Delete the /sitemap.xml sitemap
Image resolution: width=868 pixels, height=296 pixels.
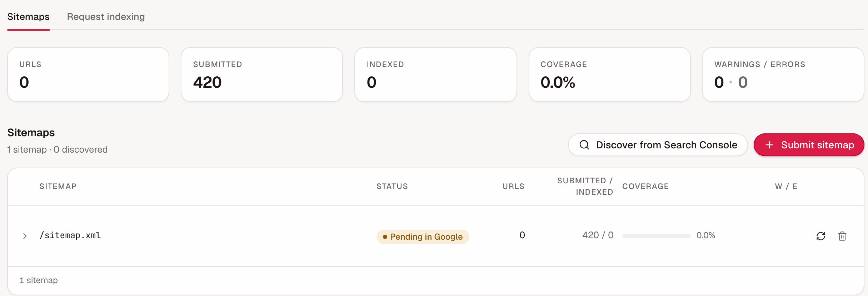tap(842, 236)
